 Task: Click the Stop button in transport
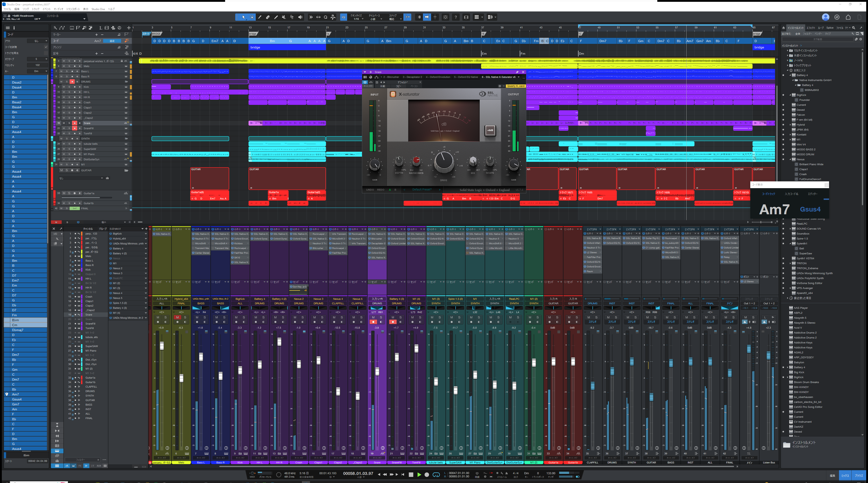(x=411, y=475)
